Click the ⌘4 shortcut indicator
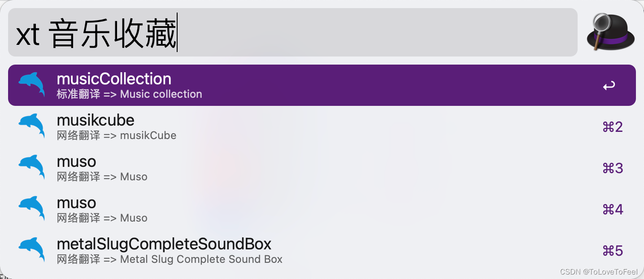 point(613,209)
